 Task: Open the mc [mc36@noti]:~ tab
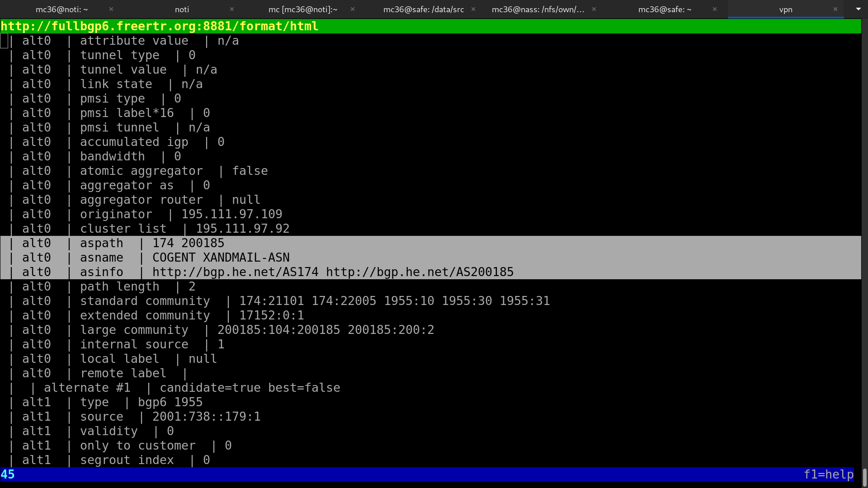click(303, 9)
